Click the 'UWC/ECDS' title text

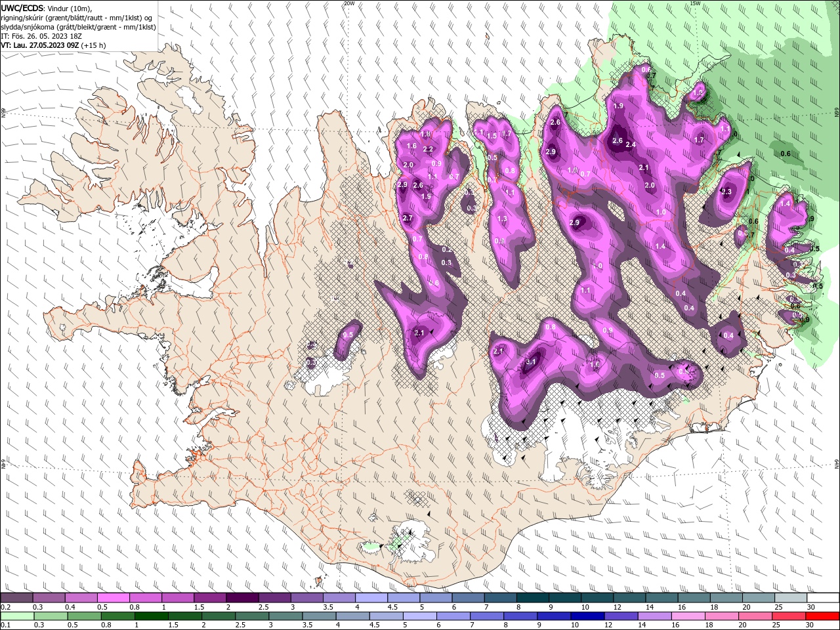point(22,8)
